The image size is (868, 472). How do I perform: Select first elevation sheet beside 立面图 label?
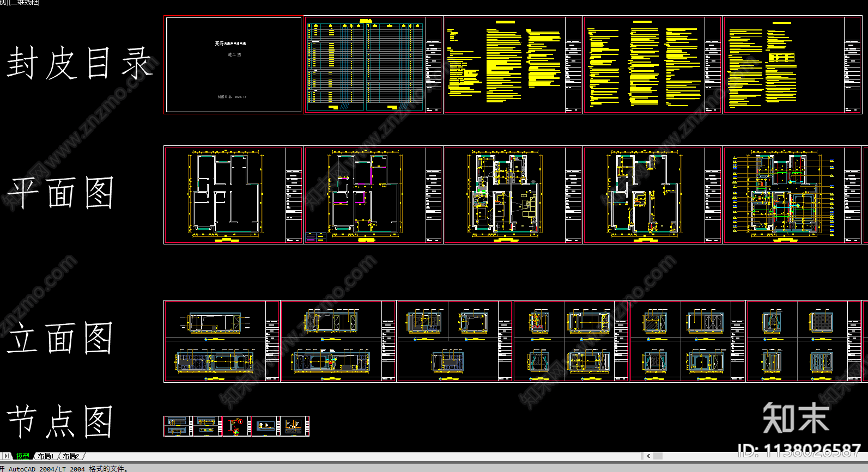[x=222, y=341]
